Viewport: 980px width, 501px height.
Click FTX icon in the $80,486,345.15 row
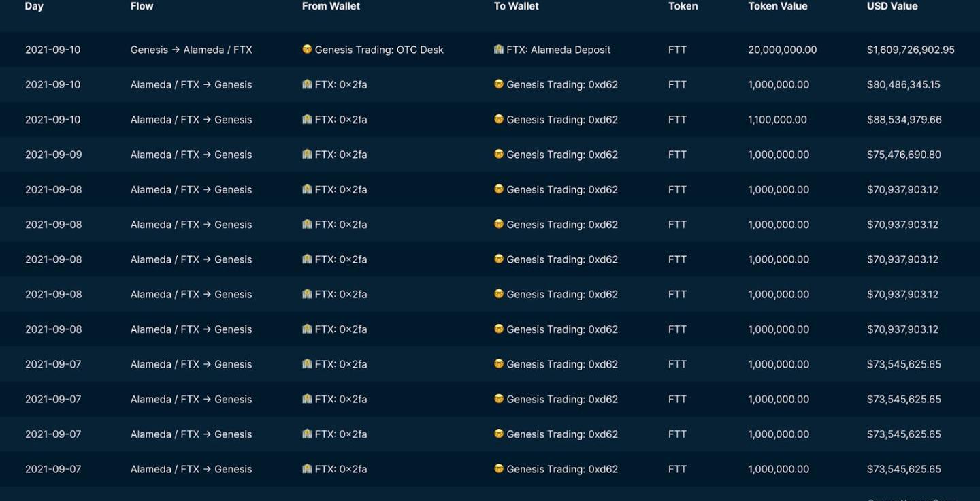pos(307,84)
